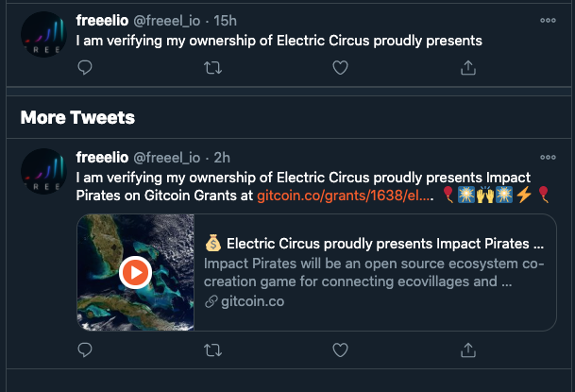Open more options on the 15h tweet

548,20
